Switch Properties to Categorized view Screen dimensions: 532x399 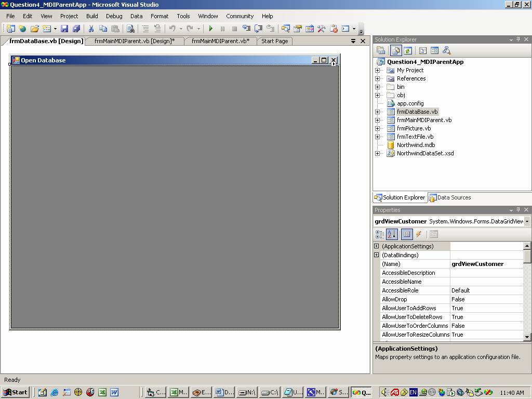tap(379, 234)
